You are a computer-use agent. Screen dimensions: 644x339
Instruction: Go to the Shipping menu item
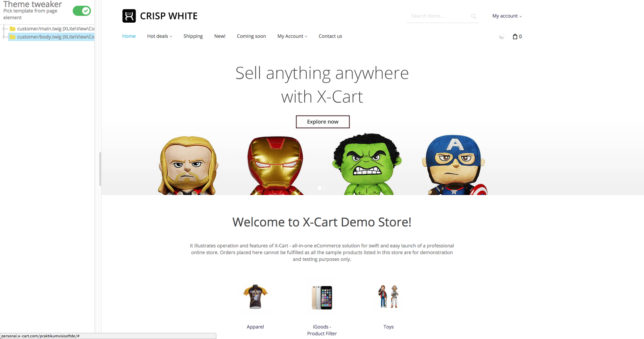coord(193,36)
